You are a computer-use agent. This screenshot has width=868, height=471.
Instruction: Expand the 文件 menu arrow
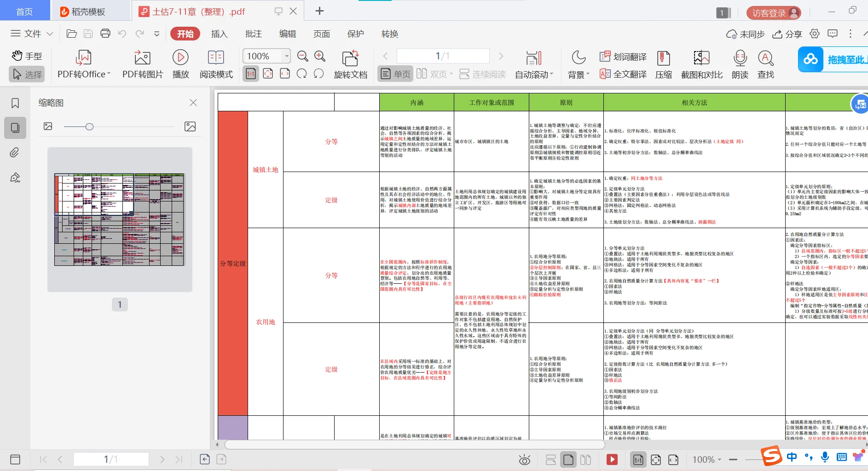[50, 34]
